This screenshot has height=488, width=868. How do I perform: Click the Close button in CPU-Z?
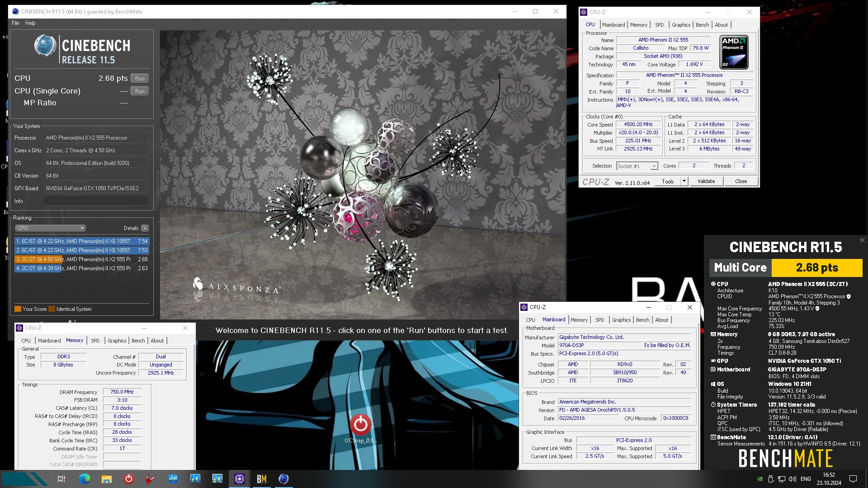click(741, 181)
